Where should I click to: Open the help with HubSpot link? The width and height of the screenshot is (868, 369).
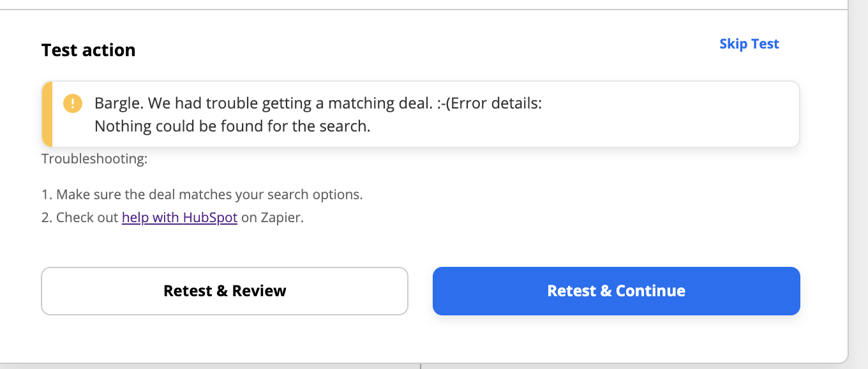(179, 217)
